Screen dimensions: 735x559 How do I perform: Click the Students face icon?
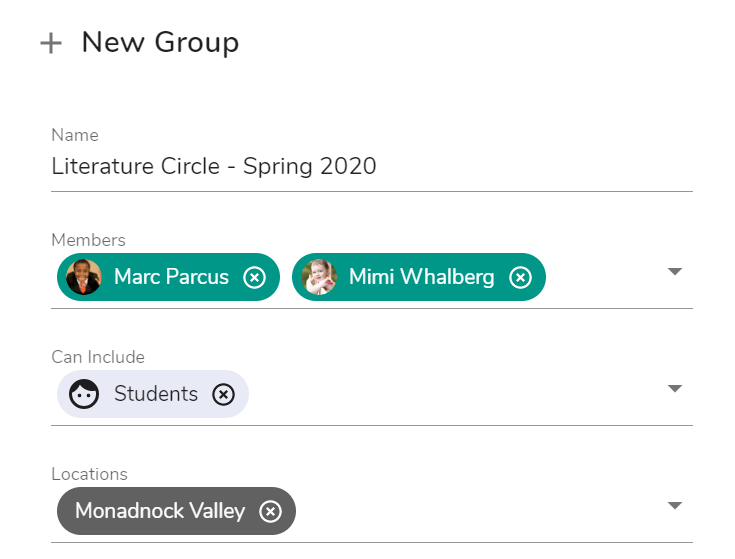84,394
